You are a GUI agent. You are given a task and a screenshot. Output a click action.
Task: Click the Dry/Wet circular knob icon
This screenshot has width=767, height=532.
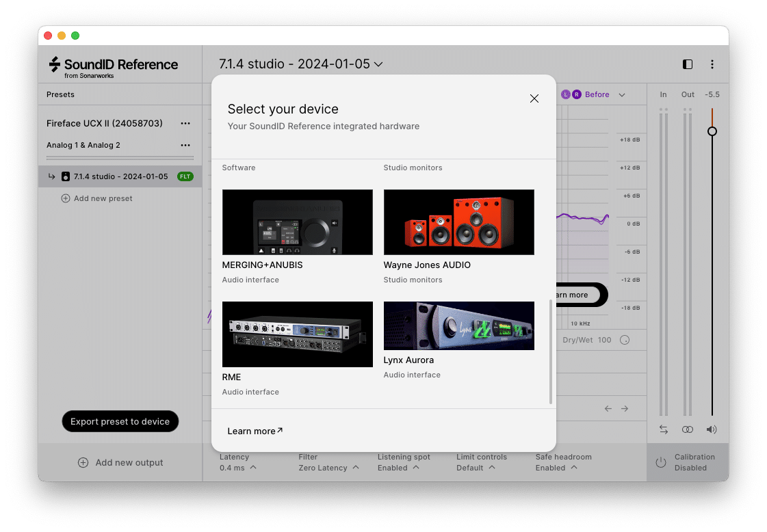[x=625, y=340]
